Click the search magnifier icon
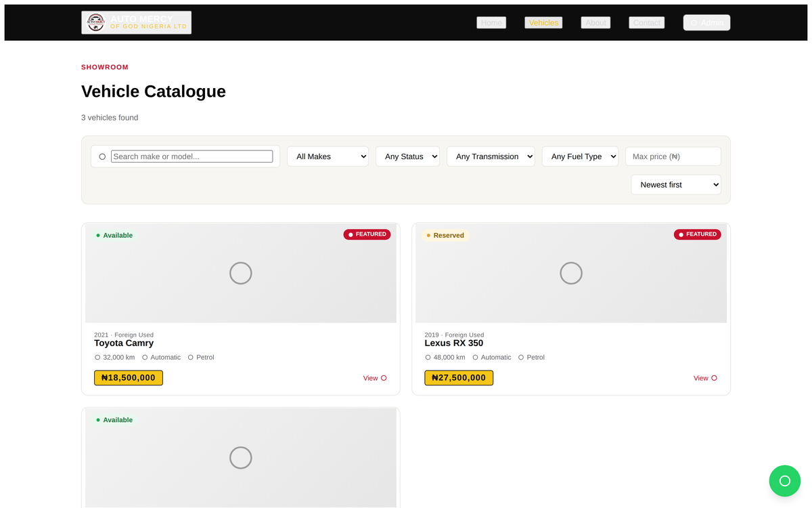Screen dimensions: 812x508 102,156
